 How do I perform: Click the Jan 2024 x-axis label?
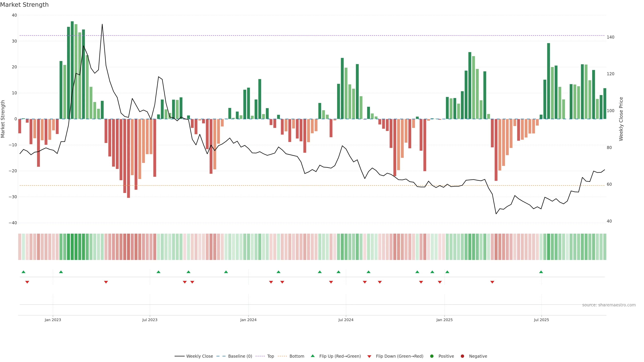click(x=248, y=320)
